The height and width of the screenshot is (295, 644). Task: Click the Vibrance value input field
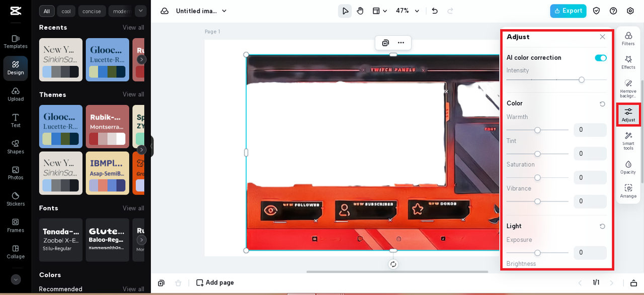[590, 201]
